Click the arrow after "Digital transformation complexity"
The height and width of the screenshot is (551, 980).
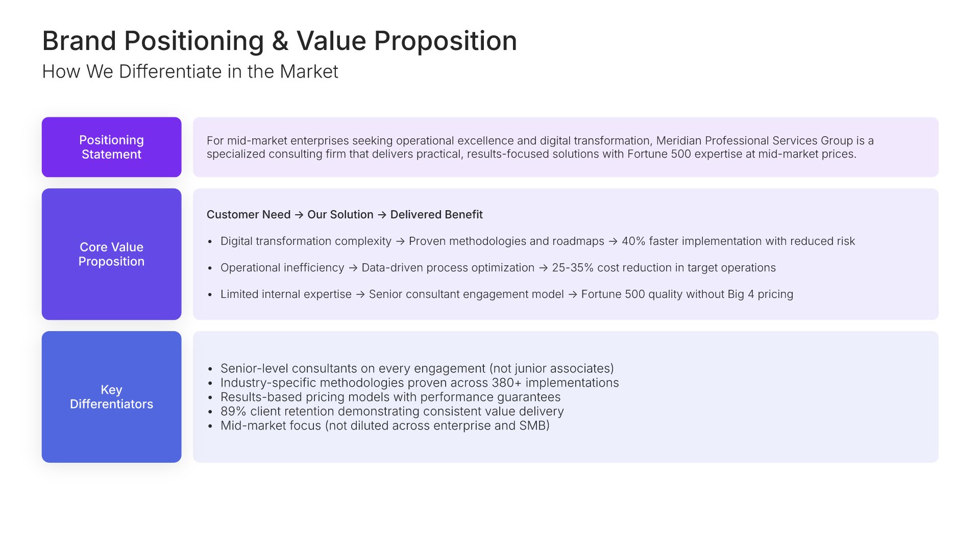pos(400,241)
